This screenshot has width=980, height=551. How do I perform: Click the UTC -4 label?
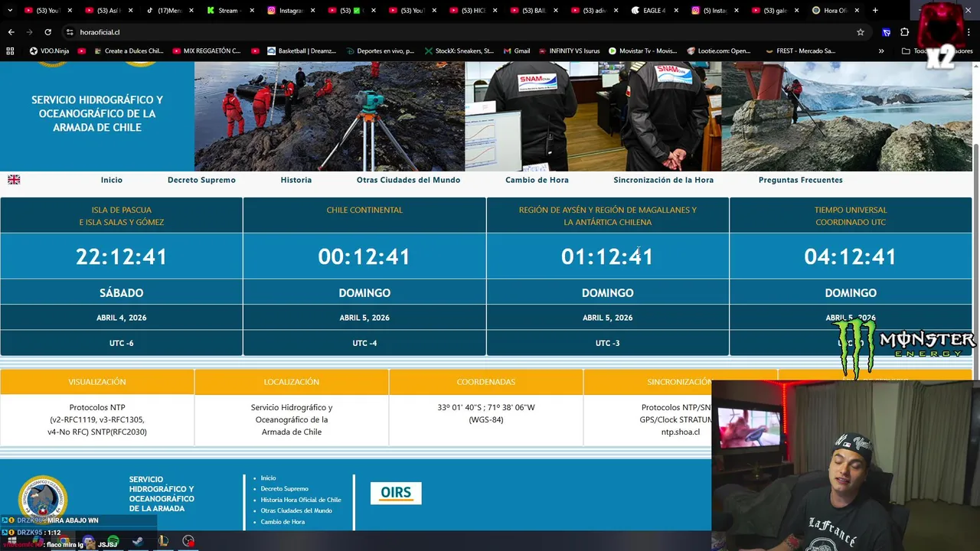click(x=364, y=343)
